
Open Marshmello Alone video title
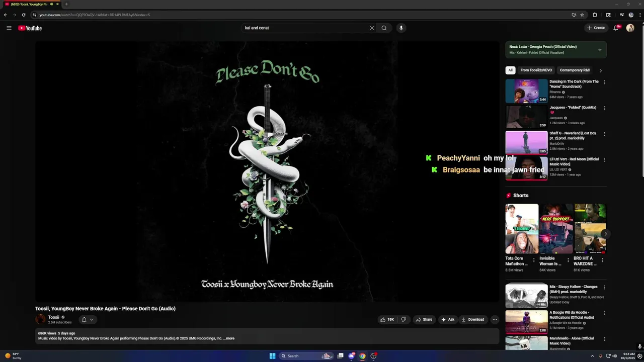(572, 341)
